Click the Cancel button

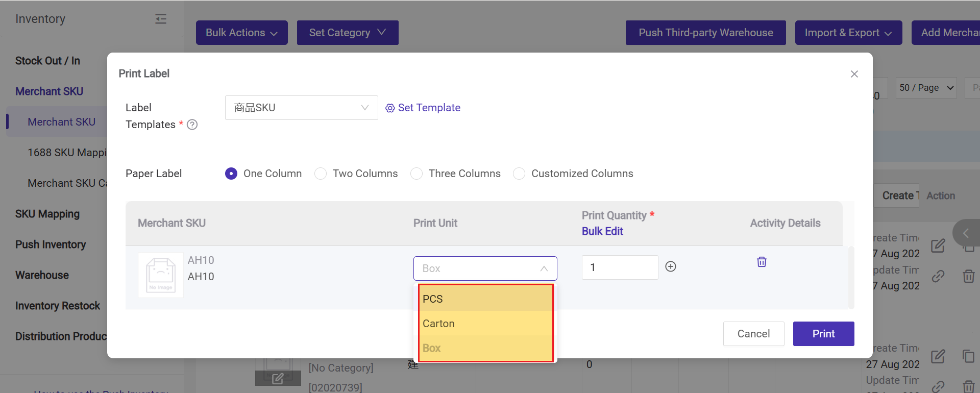[753, 334]
